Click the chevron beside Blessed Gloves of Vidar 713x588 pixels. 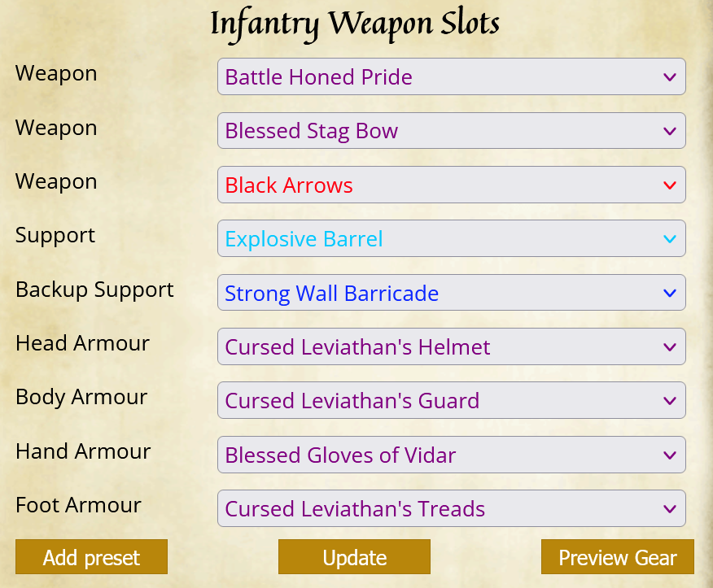669,455
